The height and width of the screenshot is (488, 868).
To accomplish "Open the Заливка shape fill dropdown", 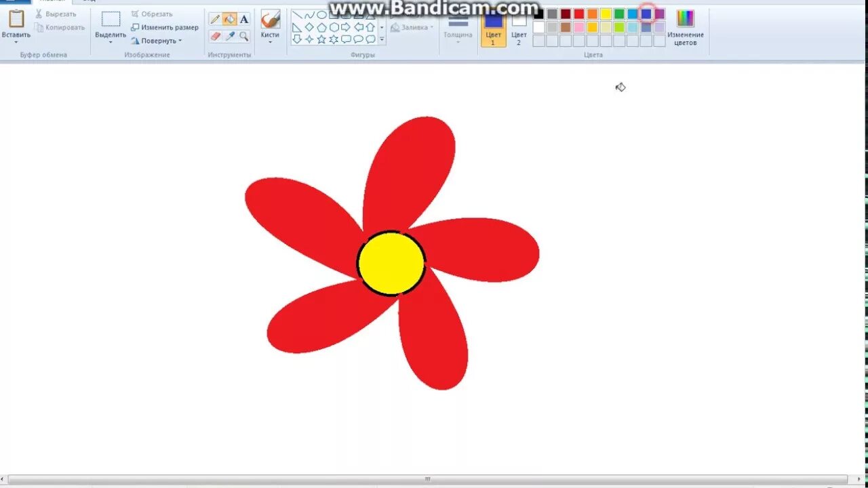I will pos(412,28).
